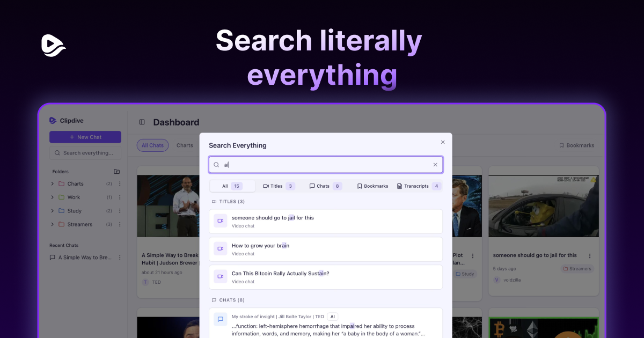Open the three-dot menu for Streamers folder
Viewport: 644px width, 338px height.
[120, 224]
